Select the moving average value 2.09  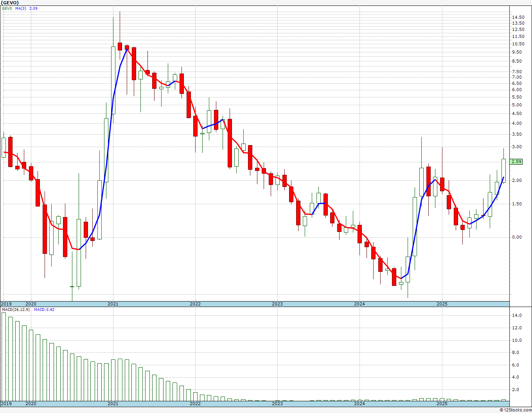(x=34, y=8)
